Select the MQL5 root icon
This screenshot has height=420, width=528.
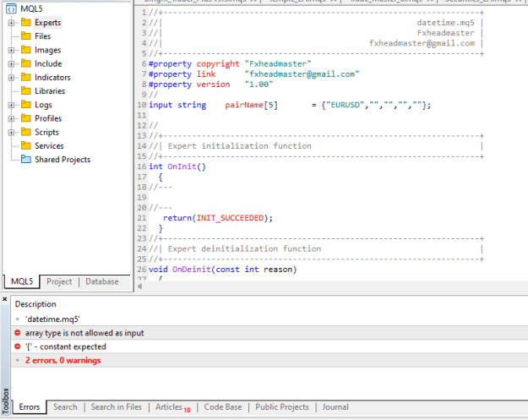[x=11, y=8]
